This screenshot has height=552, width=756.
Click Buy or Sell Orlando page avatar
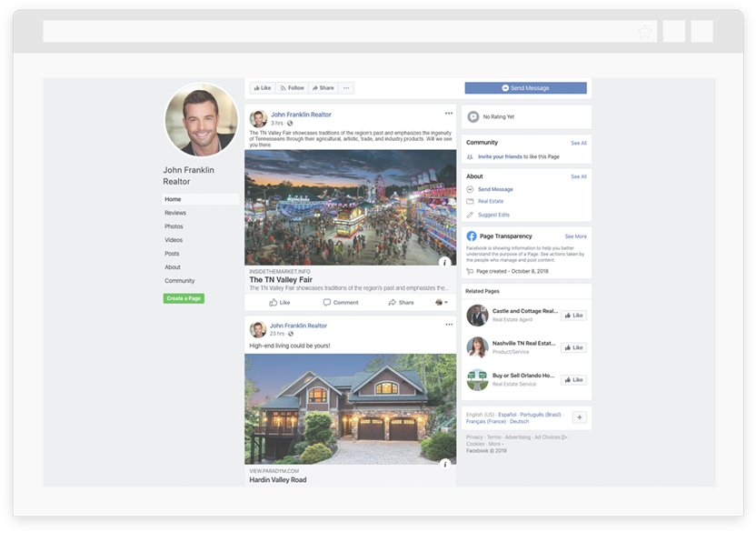[x=477, y=380]
